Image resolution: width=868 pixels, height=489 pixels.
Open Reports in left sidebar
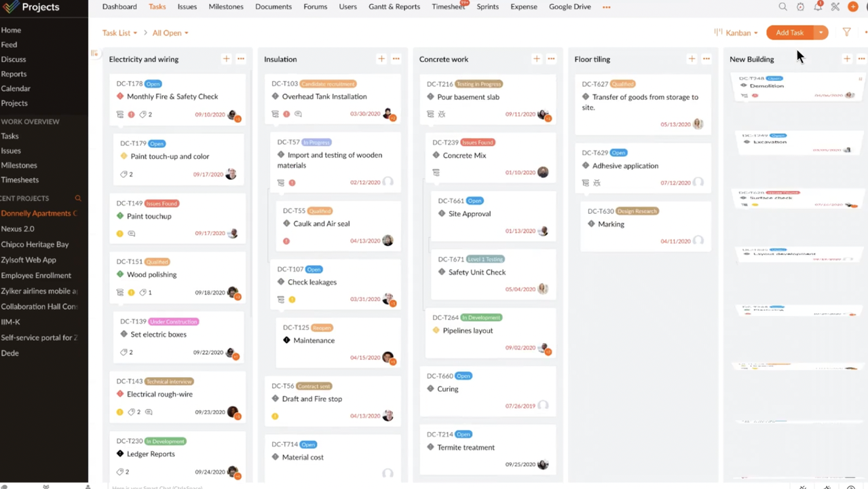point(14,74)
